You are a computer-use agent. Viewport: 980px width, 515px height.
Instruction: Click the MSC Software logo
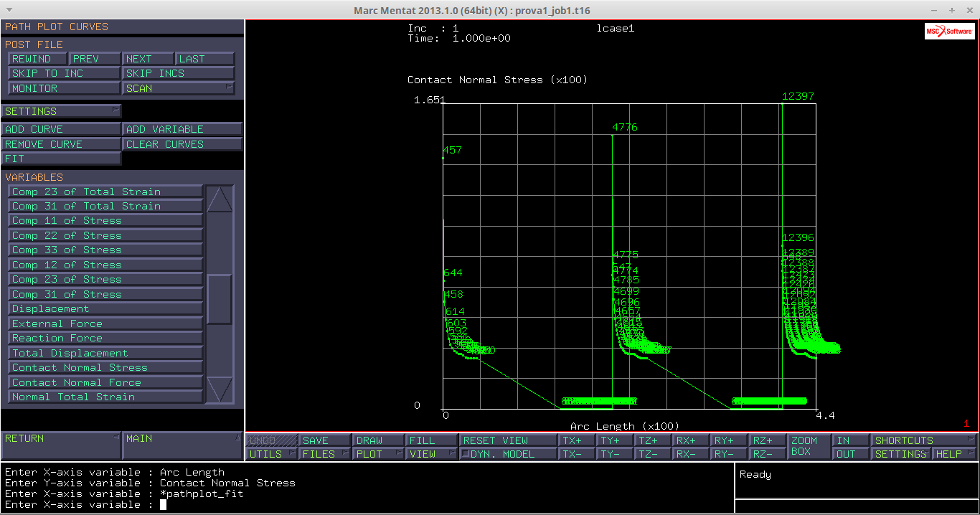(x=949, y=31)
